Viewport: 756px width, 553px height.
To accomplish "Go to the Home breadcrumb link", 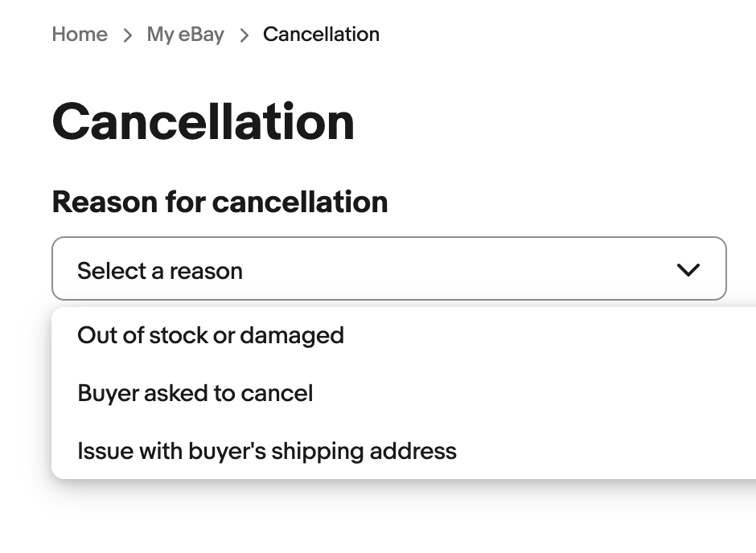I will [80, 35].
